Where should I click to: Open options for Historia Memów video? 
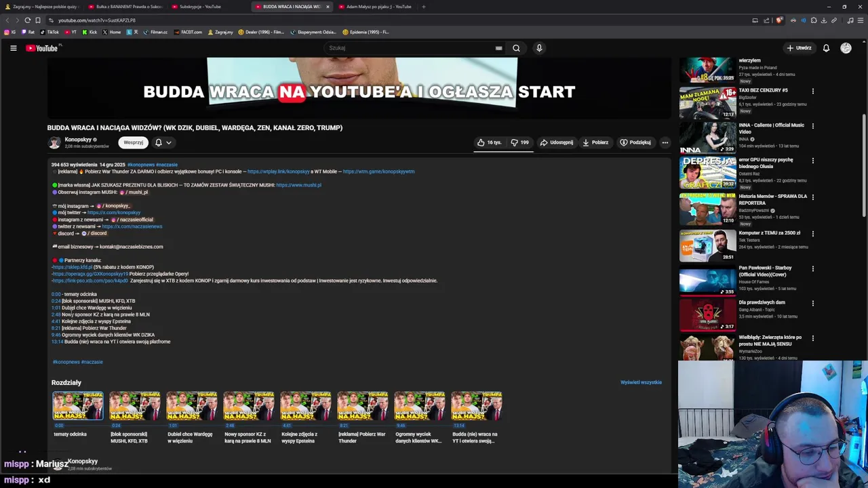coord(812,199)
